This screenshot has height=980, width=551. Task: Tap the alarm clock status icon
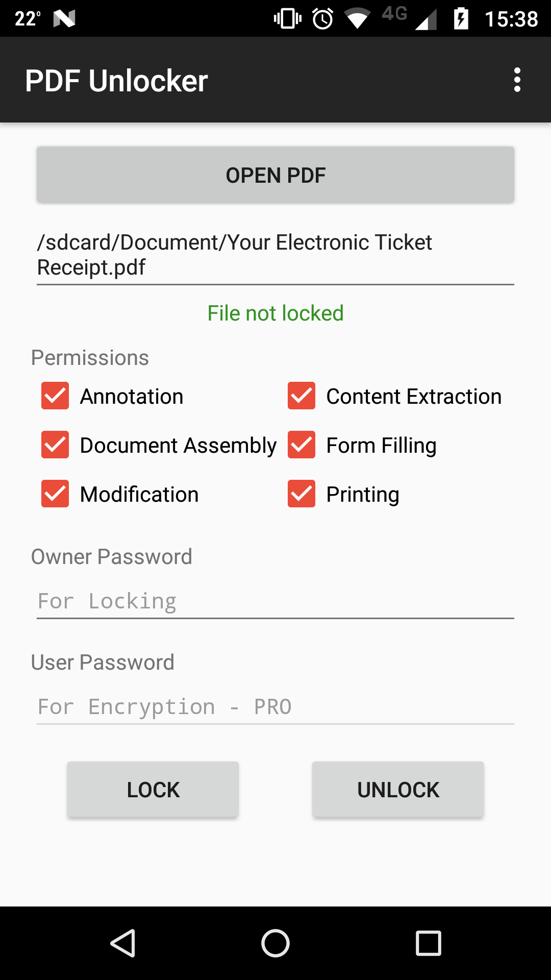(x=322, y=19)
